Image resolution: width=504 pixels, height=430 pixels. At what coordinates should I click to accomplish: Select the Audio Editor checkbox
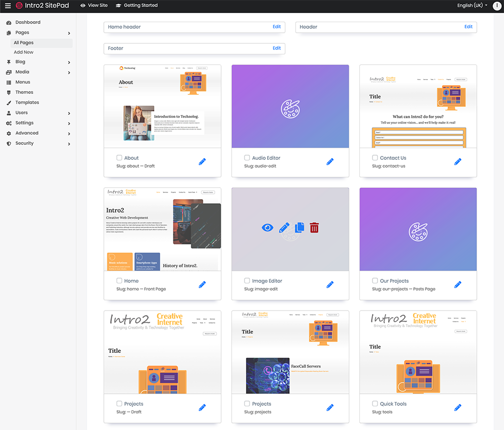[x=247, y=158]
